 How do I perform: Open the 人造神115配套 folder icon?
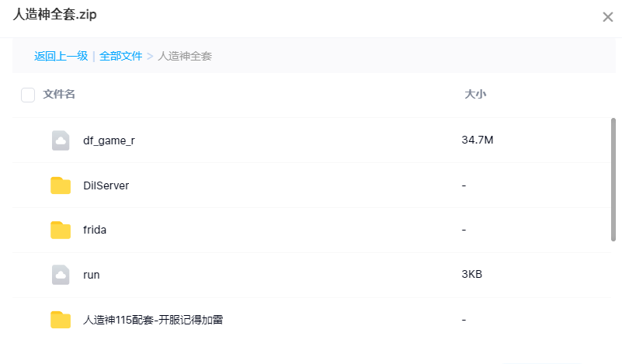pyautogui.click(x=61, y=320)
